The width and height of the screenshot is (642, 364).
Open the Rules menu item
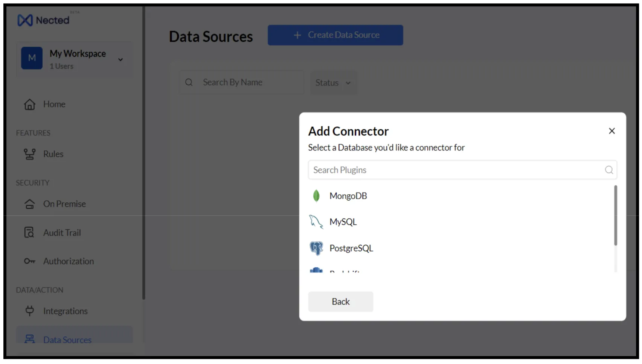click(x=53, y=154)
